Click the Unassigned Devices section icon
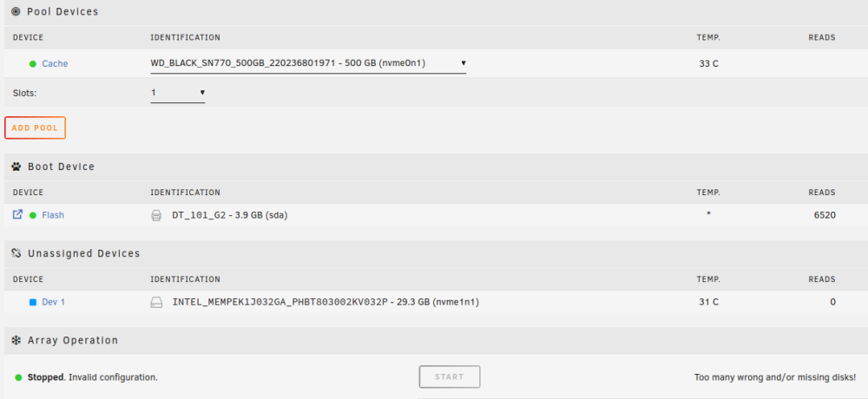This screenshot has height=399, width=868. coord(16,253)
